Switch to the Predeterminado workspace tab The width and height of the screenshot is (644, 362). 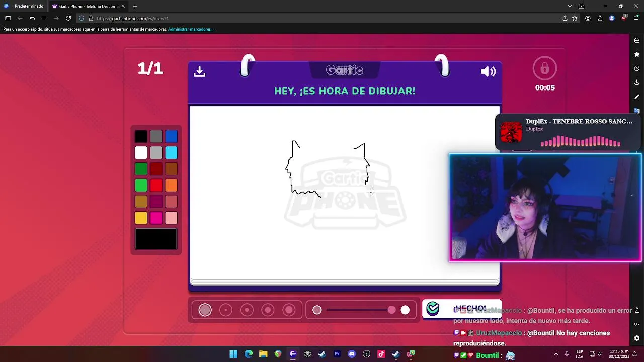24,6
